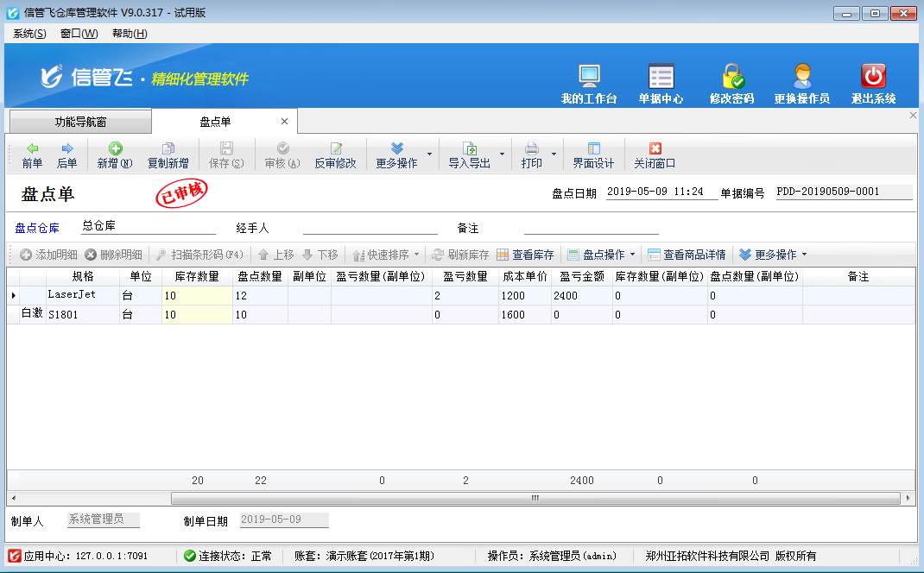Click 盘点数量 cell with value 12
The image size is (924, 573).
click(x=260, y=296)
